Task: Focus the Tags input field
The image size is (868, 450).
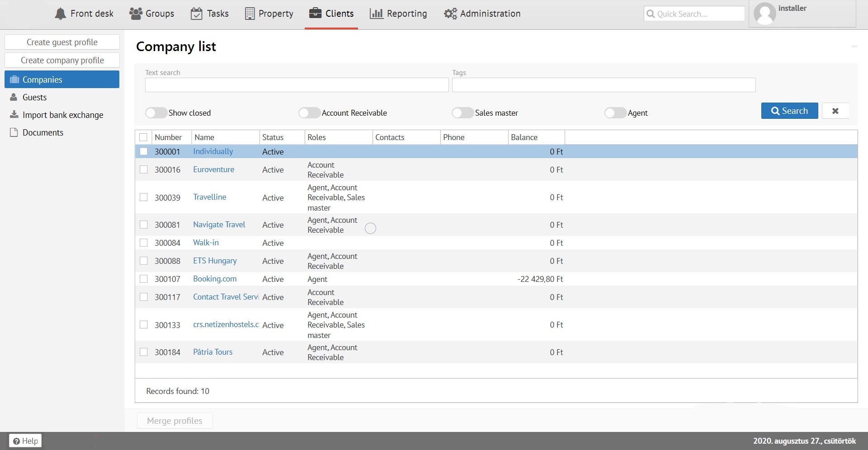Action: (x=604, y=85)
